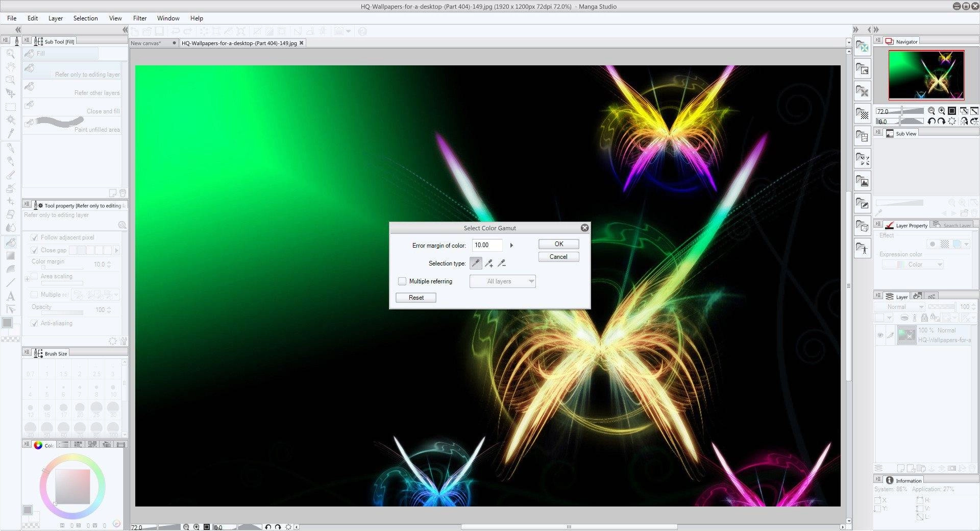Select the Auto select magic wand tool
This screenshot has height=531, width=980.
coord(10,120)
